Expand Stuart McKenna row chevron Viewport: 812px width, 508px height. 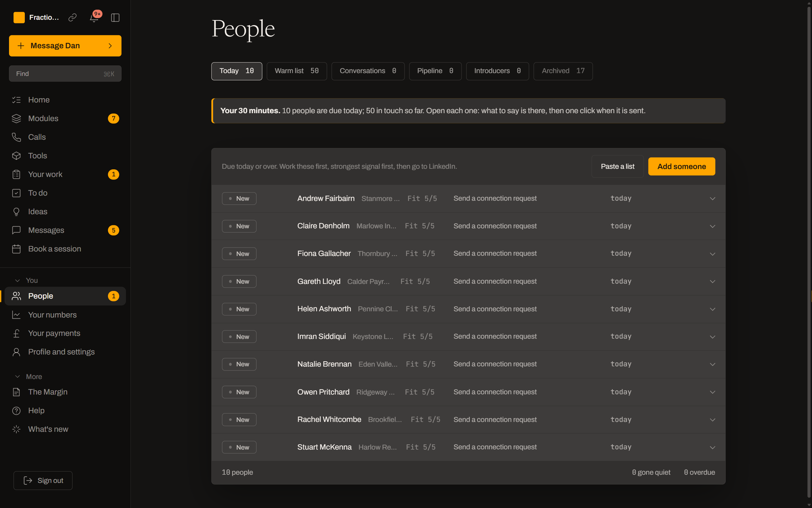click(x=712, y=447)
